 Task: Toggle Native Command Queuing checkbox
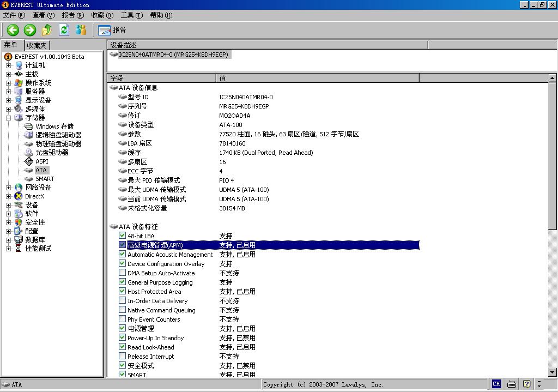coord(122,310)
